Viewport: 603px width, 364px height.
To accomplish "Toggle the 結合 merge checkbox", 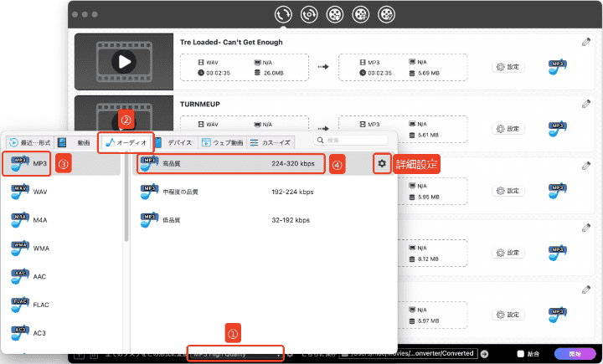I will [521, 353].
